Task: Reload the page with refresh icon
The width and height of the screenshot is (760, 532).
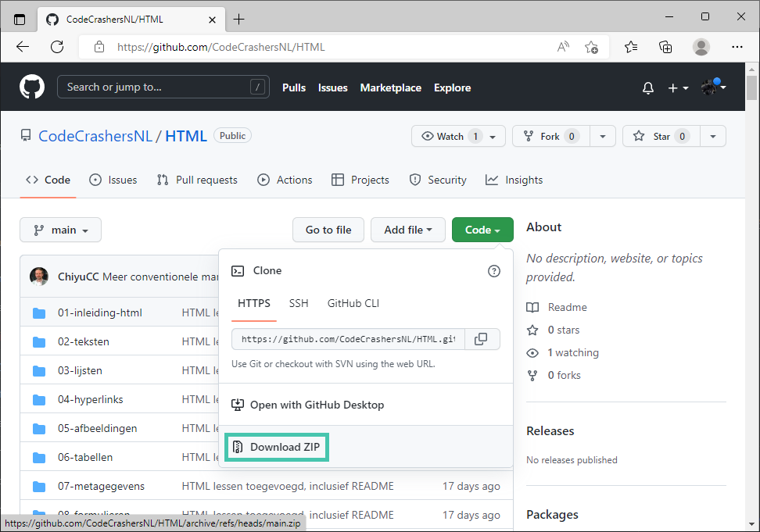Action: 57,47
